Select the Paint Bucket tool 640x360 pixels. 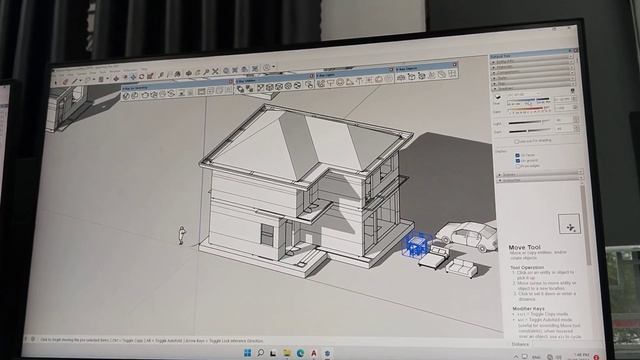[177, 74]
